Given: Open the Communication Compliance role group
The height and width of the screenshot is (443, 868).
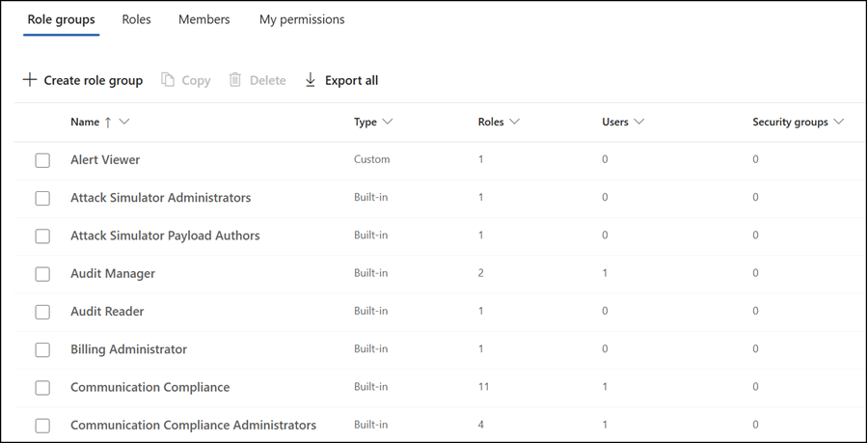Looking at the screenshot, I should [150, 387].
